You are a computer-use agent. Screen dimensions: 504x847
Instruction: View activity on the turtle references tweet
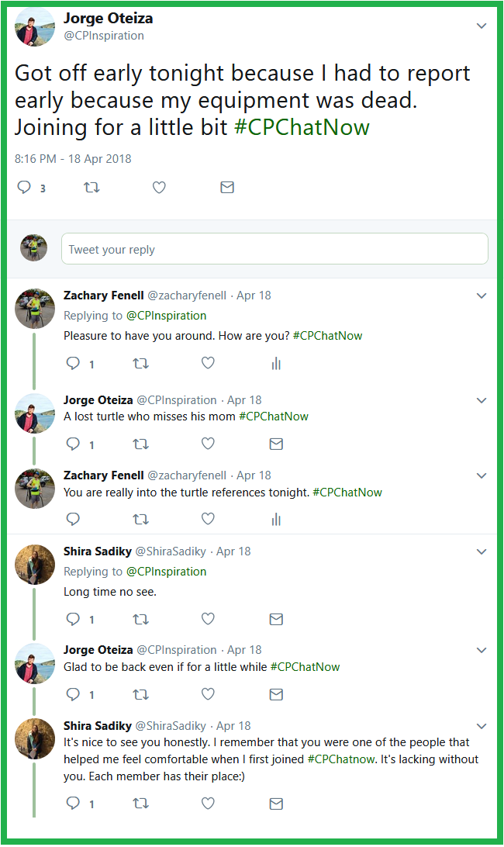tap(275, 519)
